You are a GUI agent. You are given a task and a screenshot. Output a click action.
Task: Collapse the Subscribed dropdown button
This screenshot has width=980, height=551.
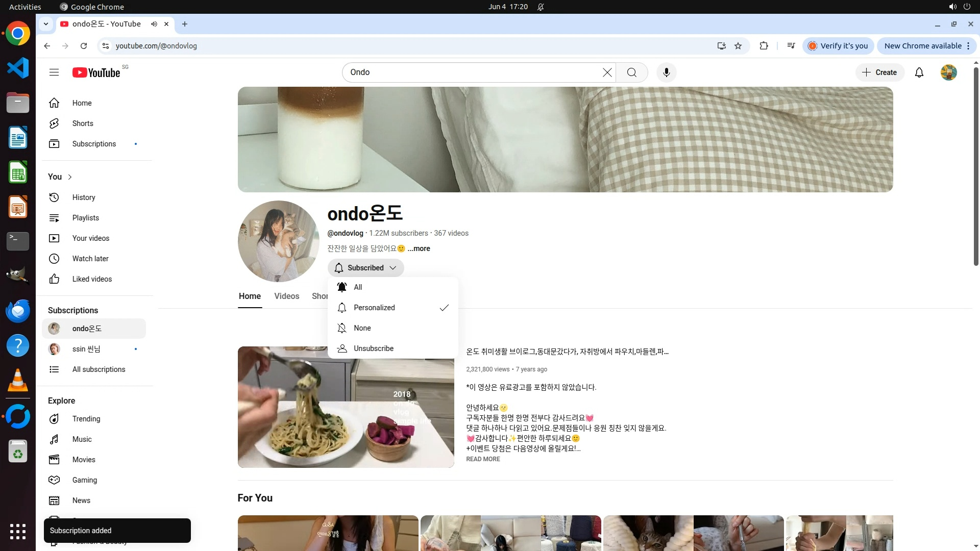[365, 268]
